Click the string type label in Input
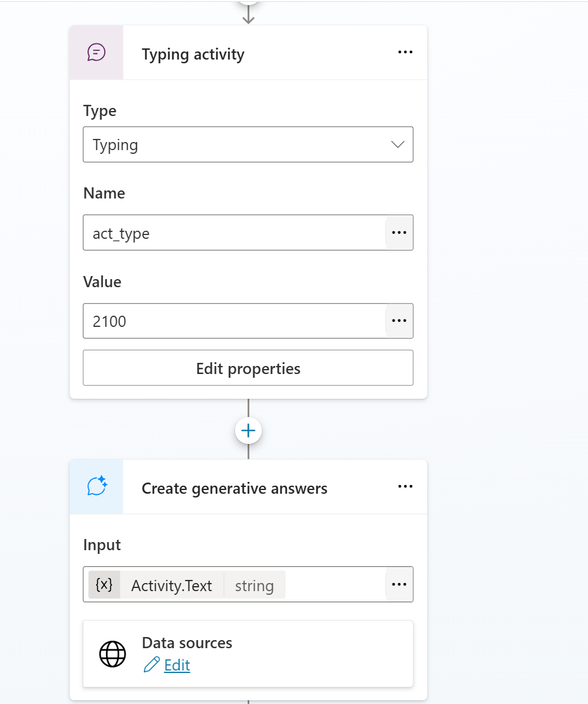The image size is (588, 704). [x=254, y=586]
